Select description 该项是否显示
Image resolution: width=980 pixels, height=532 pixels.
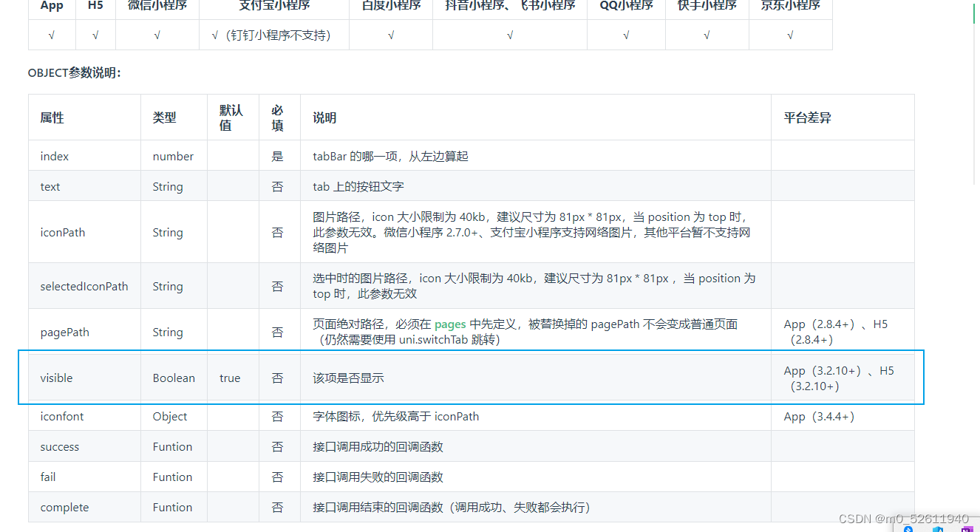(x=348, y=378)
